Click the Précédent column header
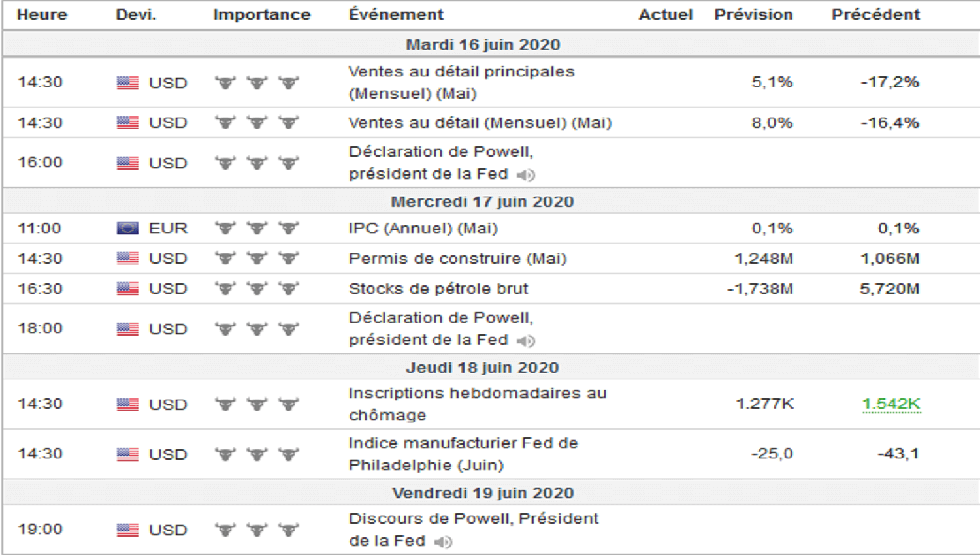 coord(875,14)
